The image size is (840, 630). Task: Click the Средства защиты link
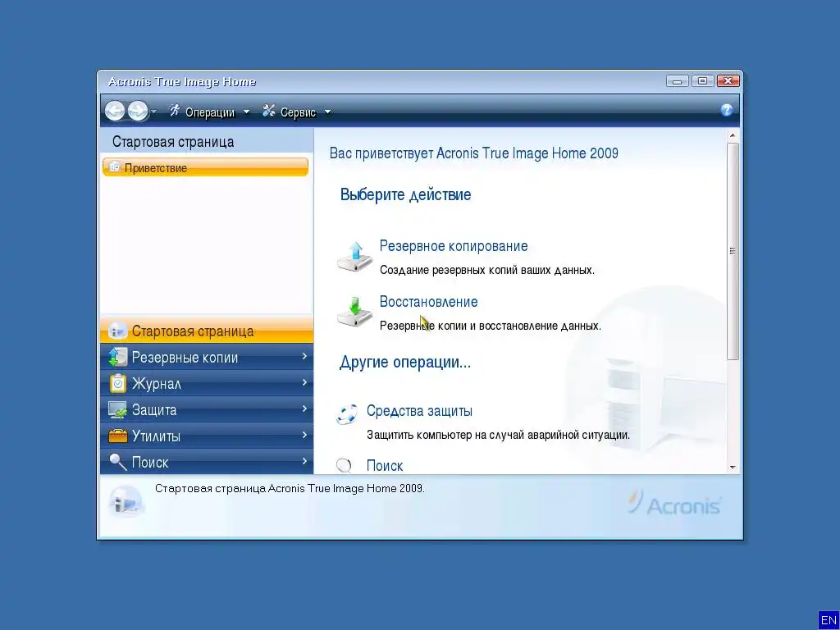pyautogui.click(x=419, y=411)
